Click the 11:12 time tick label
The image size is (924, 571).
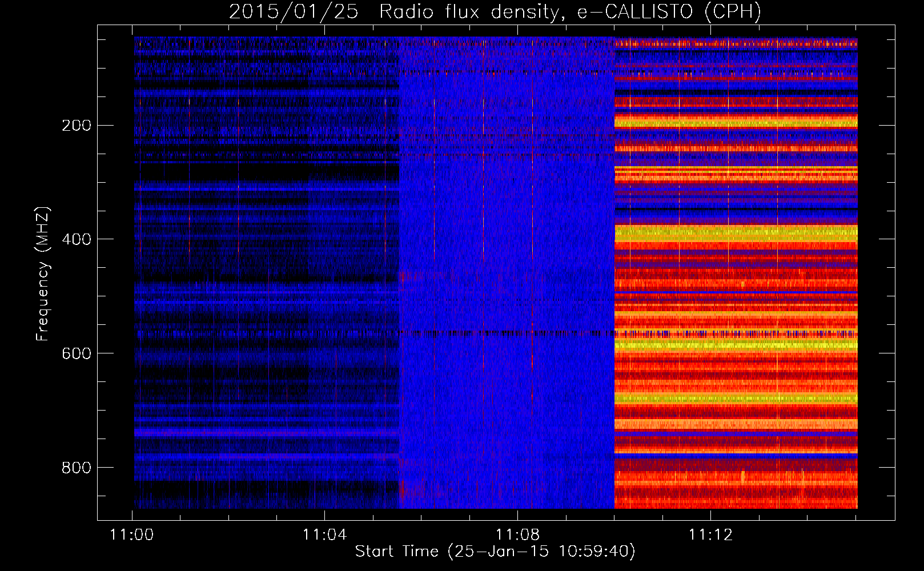click(710, 534)
